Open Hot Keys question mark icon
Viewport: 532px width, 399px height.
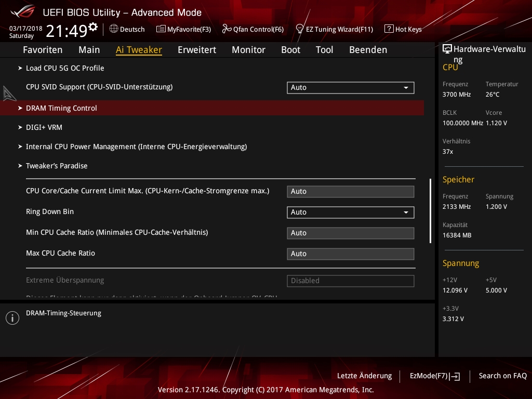tap(389, 29)
